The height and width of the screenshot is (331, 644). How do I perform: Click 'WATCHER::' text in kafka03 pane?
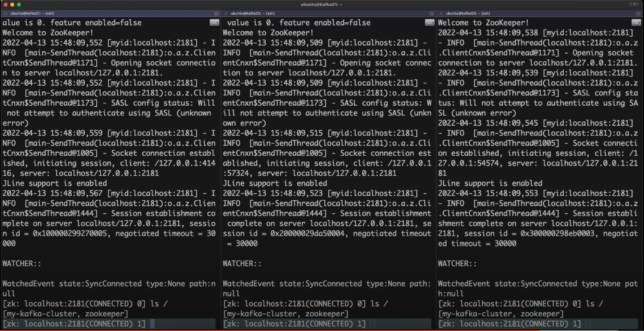tap(457, 264)
